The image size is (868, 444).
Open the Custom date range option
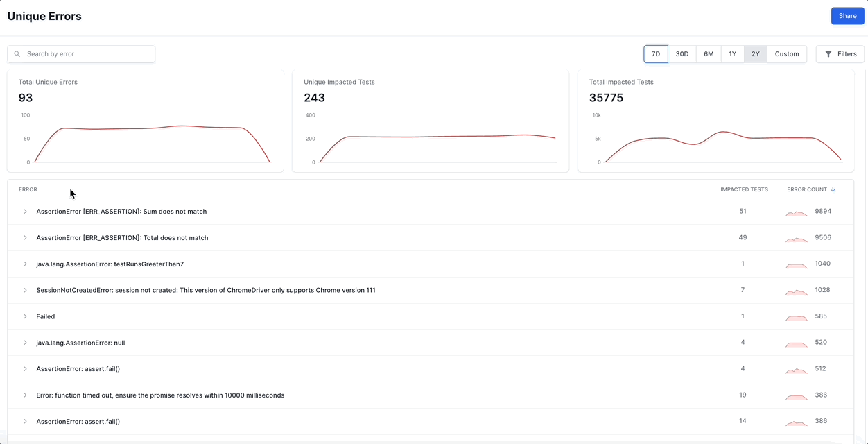coord(787,54)
